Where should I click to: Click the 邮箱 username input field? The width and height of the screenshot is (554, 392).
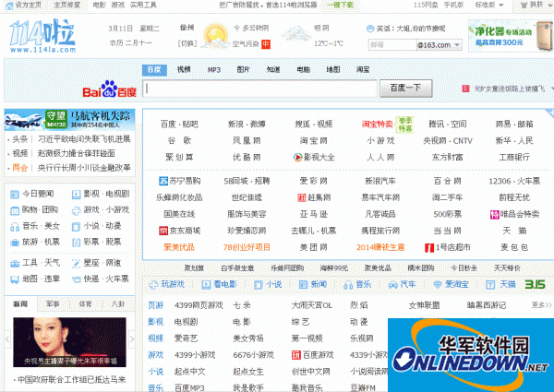click(x=392, y=45)
